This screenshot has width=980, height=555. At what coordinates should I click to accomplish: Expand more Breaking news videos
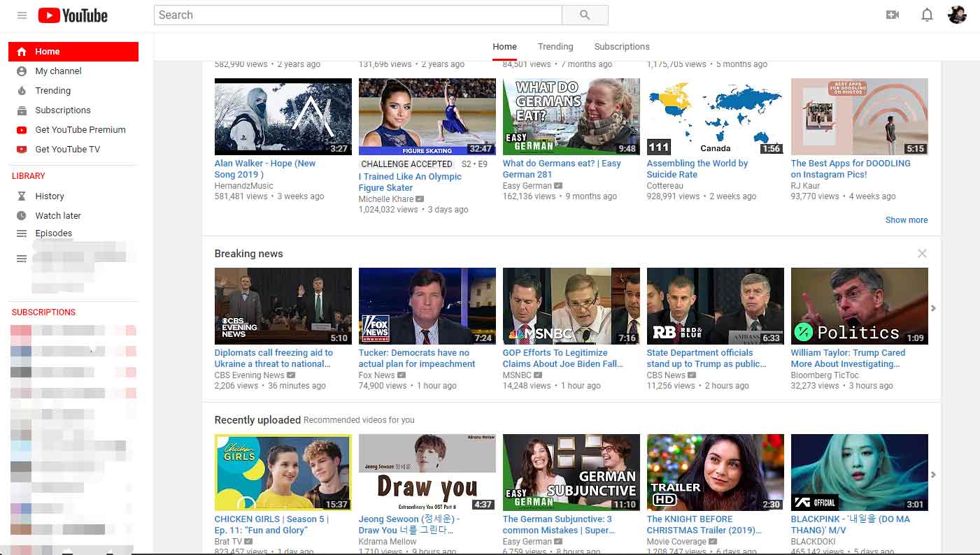click(x=933, y=307)
